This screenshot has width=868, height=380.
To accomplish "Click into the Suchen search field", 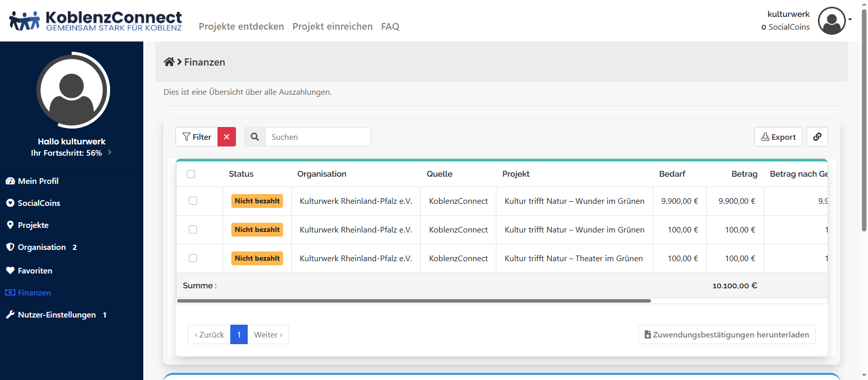I will [x=317, y=137].
